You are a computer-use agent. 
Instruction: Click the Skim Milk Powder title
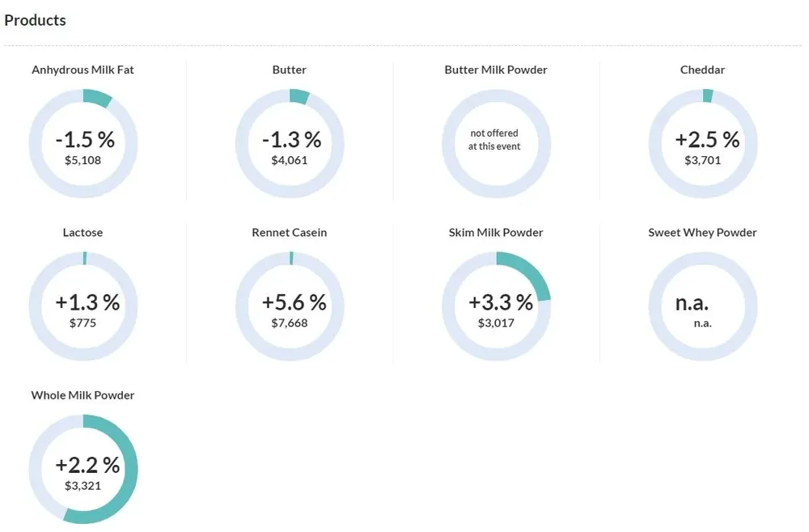pyautogui.click(x=495, y=232)
